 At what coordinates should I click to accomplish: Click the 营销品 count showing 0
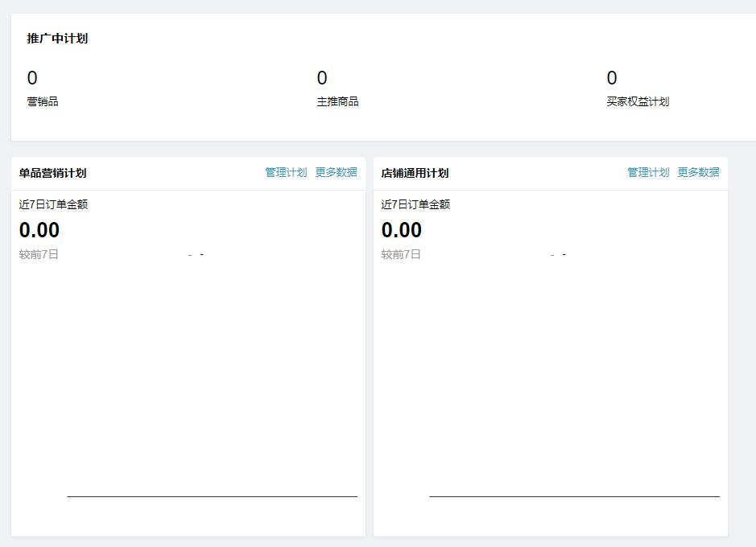(32, 78)
